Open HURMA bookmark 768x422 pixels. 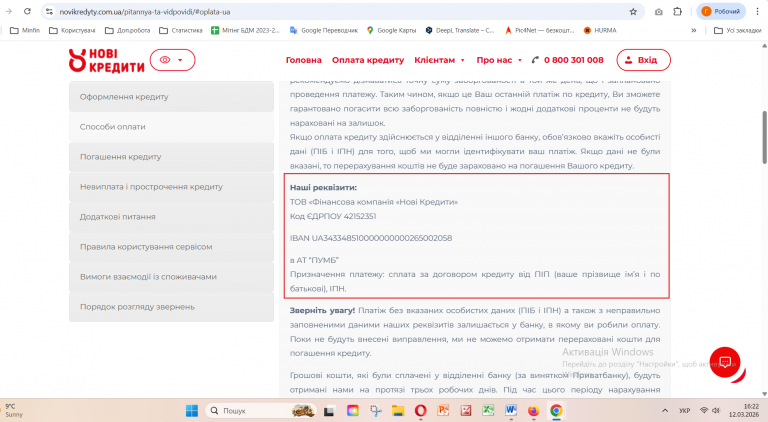600,30
